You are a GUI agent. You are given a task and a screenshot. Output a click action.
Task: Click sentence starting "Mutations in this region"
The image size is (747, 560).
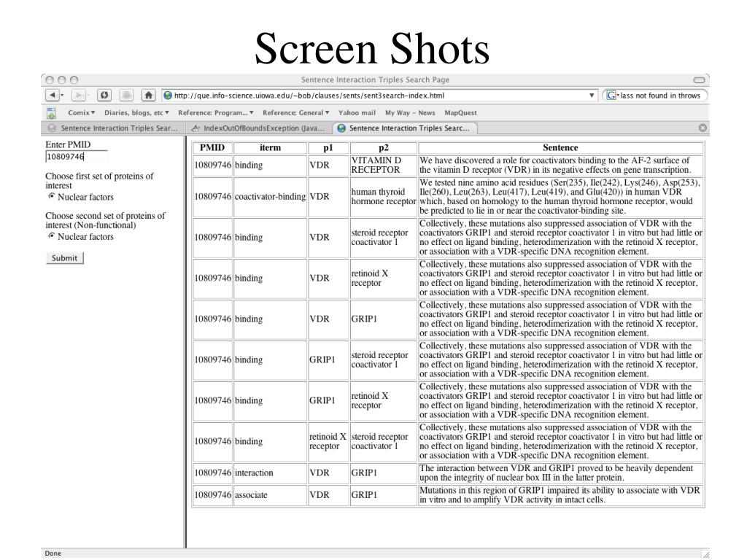561,495
